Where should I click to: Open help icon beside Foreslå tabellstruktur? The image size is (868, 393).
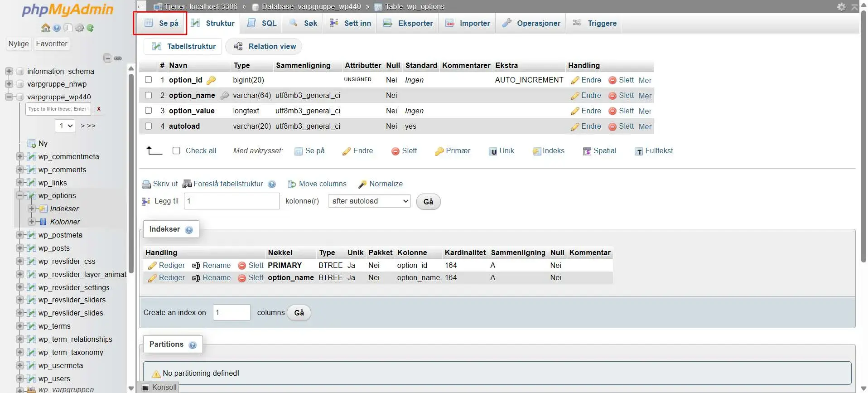click(x=272, y=184)
